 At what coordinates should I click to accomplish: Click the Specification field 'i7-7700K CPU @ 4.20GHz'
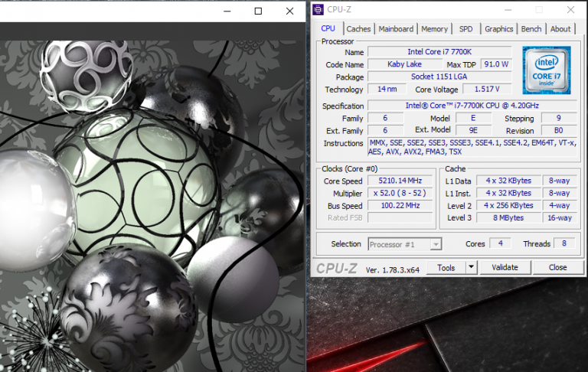point(472,106)
